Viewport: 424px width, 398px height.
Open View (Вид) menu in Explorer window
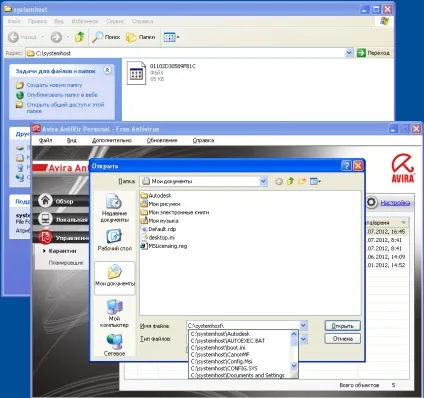point(59,21)
